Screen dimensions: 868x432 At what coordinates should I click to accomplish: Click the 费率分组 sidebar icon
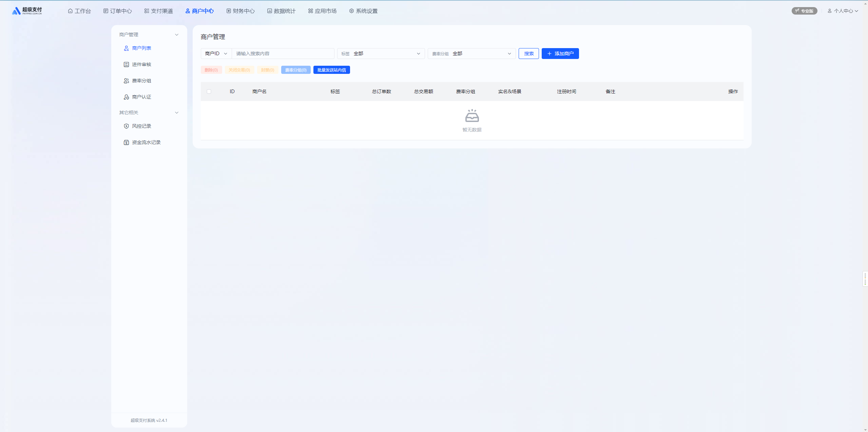(x=126, y=81)
